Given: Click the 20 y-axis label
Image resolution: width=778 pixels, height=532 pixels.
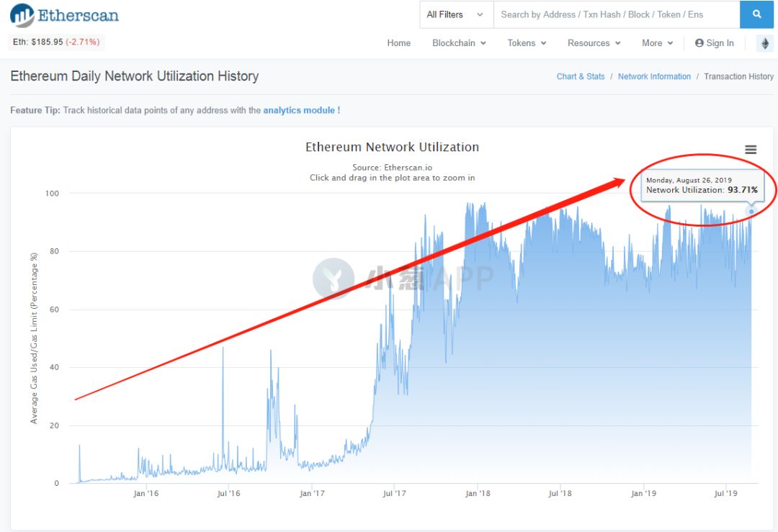Looking at the screenshot, I should (54, 425).
